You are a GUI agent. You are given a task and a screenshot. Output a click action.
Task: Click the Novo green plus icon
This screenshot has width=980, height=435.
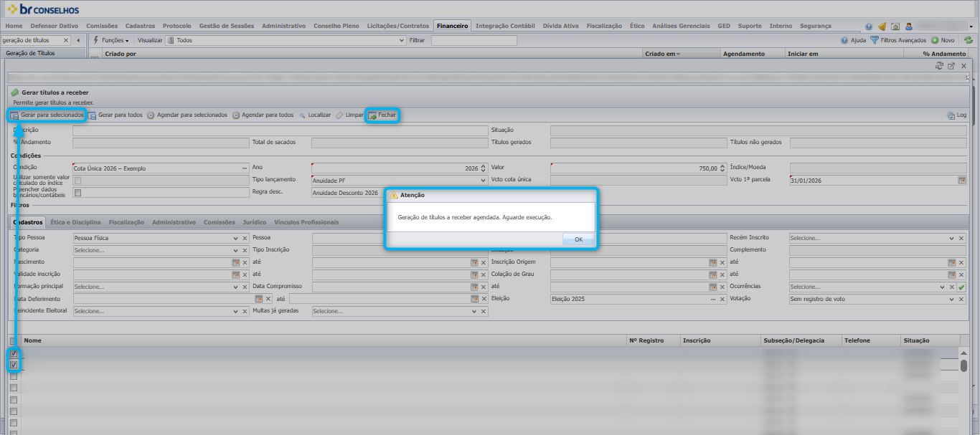pos(935,40)
